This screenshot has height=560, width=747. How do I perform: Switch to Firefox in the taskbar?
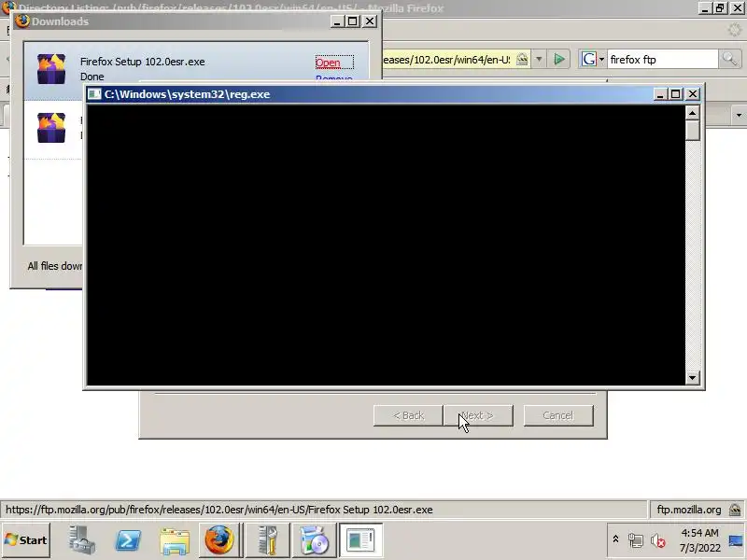(x=219, y=540)
